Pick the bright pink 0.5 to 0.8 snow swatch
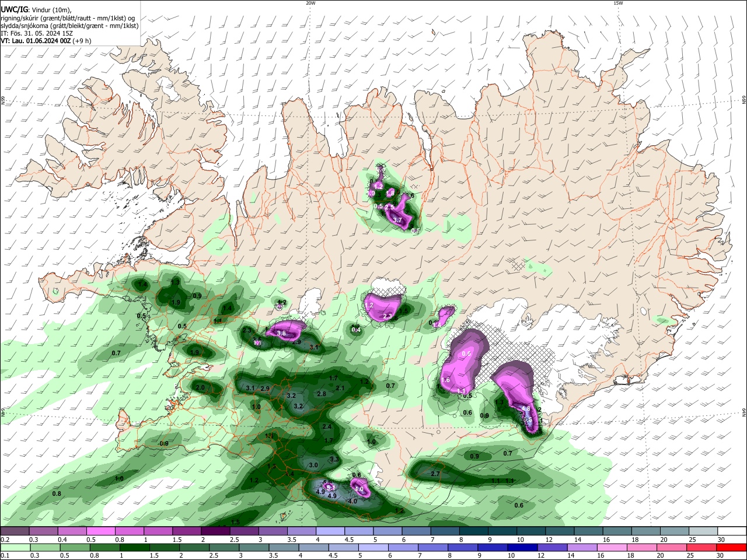The width and height of the screenshot is (747, 560). (x=101, y=531)
